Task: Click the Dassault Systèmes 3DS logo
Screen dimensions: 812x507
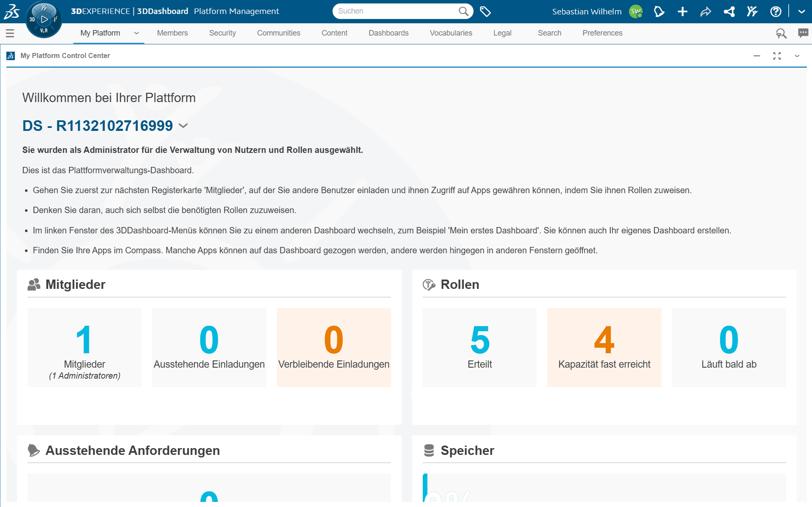Action: pos(11,11)
